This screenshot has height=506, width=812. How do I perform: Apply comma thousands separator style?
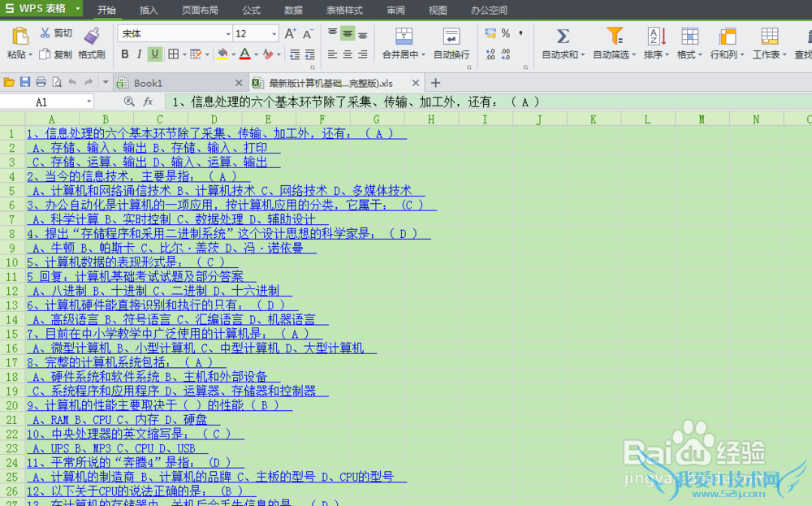coord(521,33)
